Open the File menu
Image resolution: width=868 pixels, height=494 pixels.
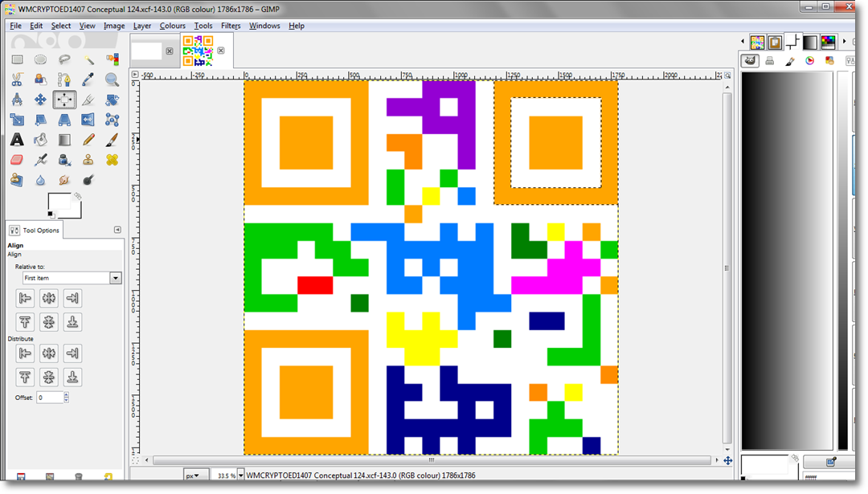[x=15, y=26]
